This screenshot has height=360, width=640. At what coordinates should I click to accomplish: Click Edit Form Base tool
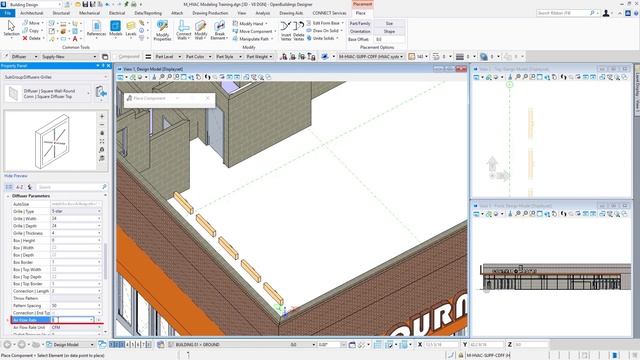[324, 23]
